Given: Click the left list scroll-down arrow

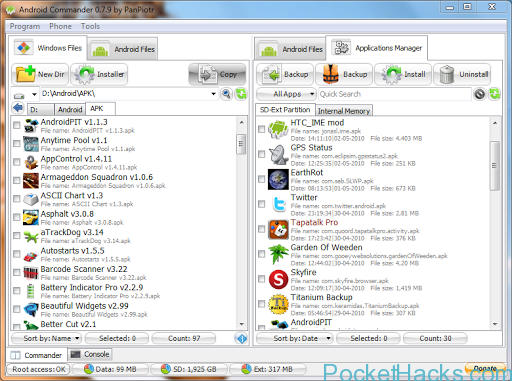Looking at the screenshot, I should (242, 324).
